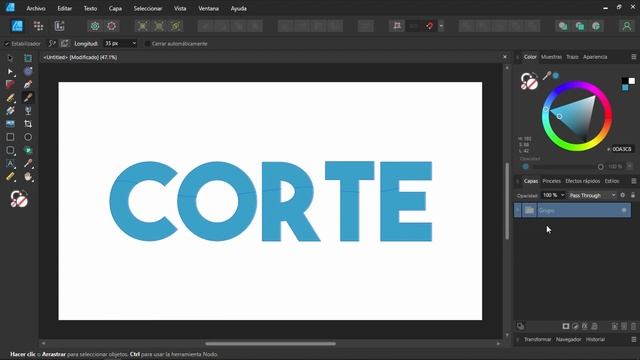Viewport: 640px width, 360px height.
Task: Open Transformar panel options menu
Action: [633, 339]
